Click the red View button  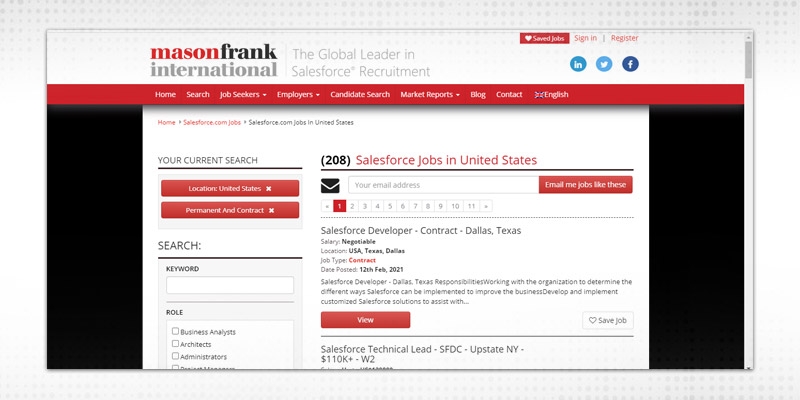point(365,320)
